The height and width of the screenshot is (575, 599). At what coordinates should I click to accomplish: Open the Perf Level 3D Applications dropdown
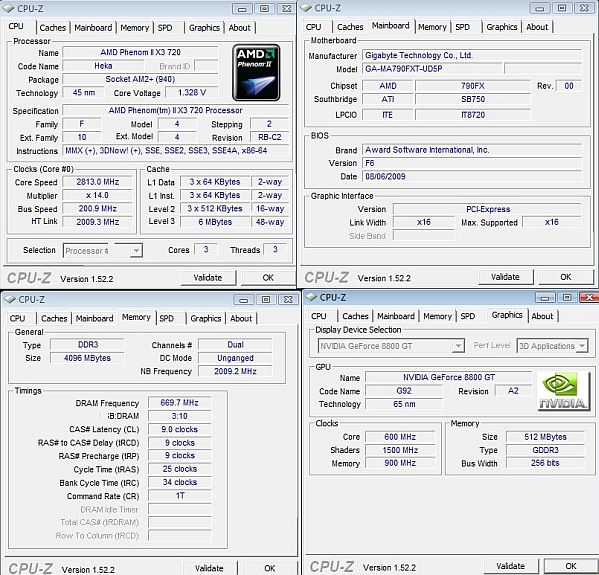(582, 346)
